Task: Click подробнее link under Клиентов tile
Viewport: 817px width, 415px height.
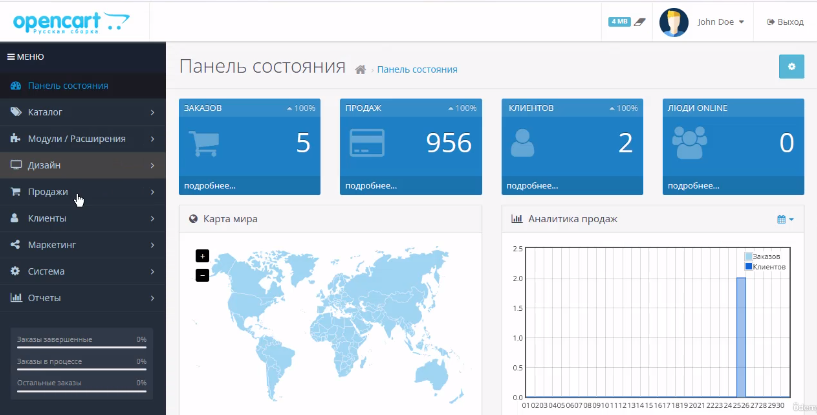Action: [532, 186]
